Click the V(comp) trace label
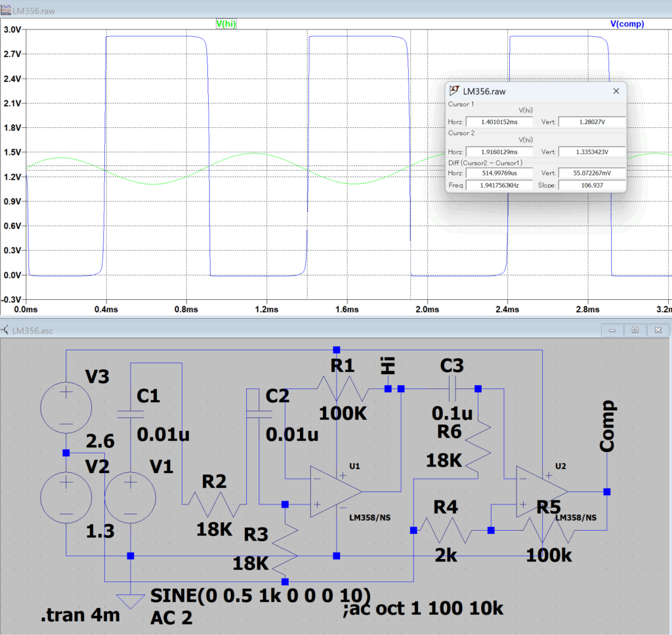672x635 pixels. pos(627,24)
